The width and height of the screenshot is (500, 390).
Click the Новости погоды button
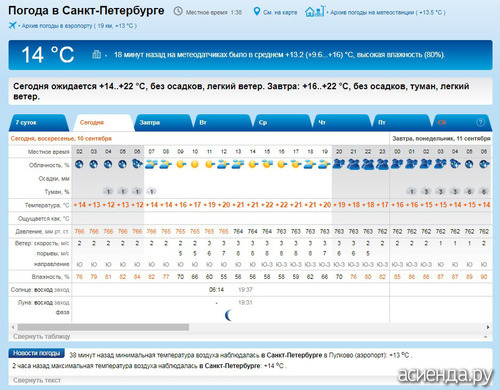[37, 353]
